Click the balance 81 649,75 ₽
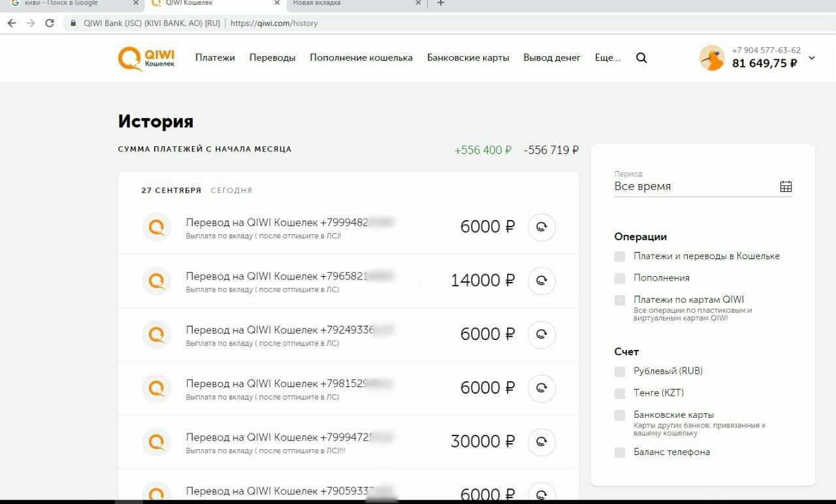Screen dimensions: 836x504 765,63
